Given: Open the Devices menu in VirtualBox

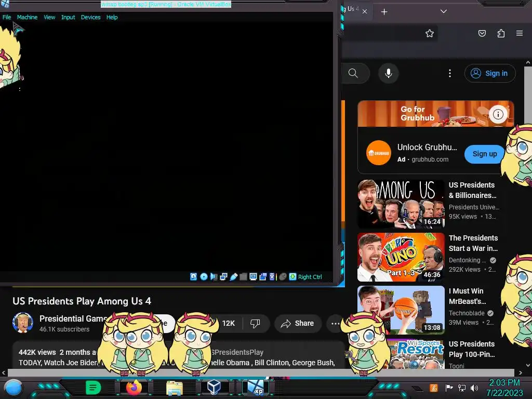Looking at the screenshot, I should 90,17.
